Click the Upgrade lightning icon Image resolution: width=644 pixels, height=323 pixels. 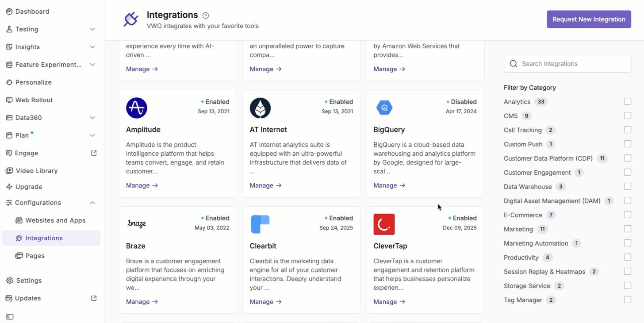coord(9,186)
